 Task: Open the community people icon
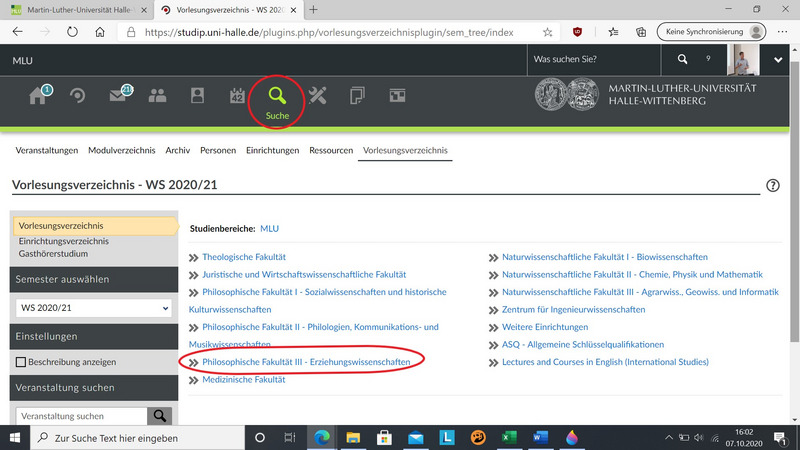click(x=157, y=95)
